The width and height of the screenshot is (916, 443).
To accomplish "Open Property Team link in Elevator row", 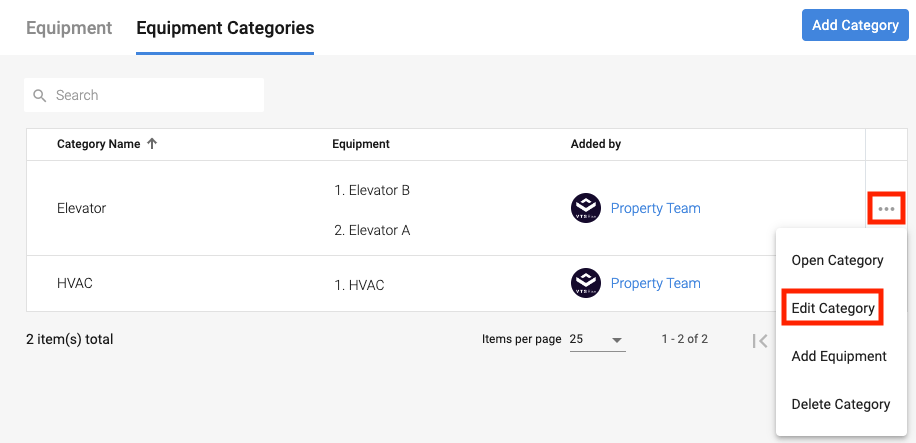I will [x=655, y=208].
